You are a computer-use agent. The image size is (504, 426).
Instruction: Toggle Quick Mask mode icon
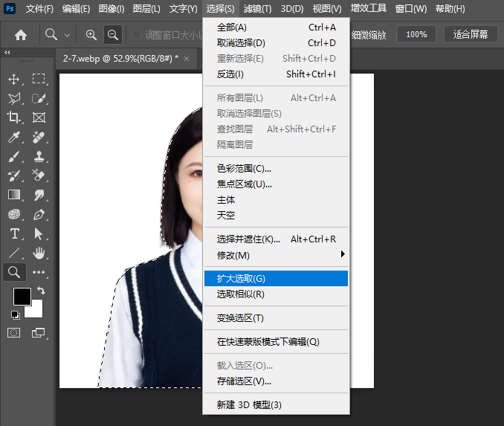point(14,332)
